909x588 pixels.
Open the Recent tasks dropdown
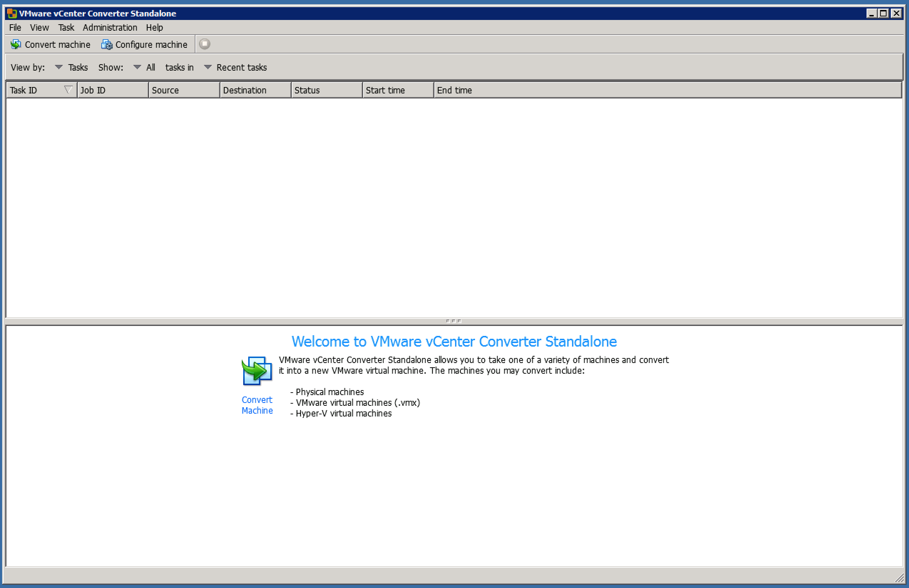point(208,67)
